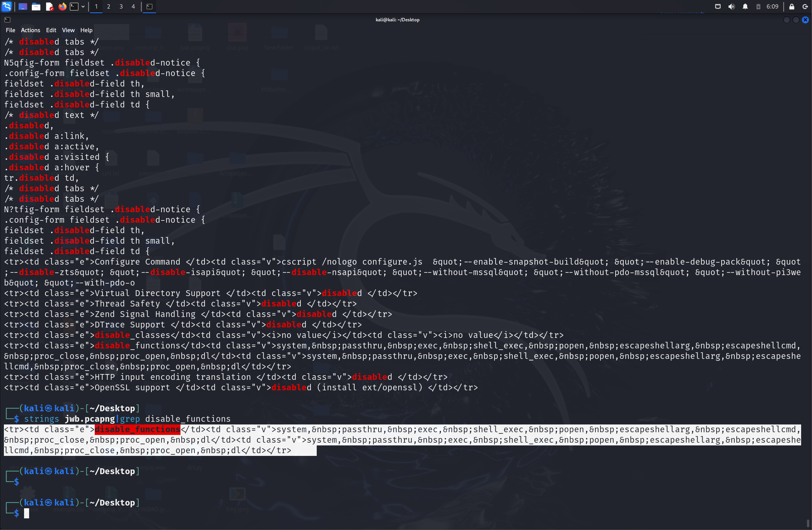Click the Configure Command output line

[403, 272]
